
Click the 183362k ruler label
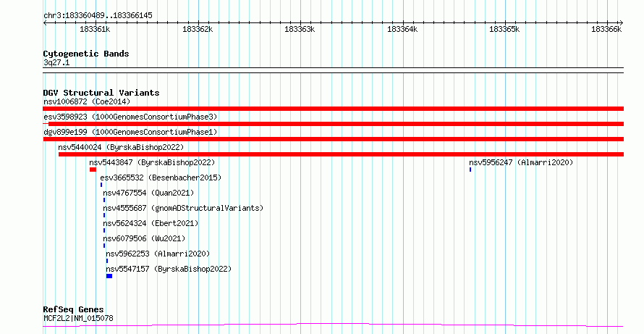pyautogui.click(x=198, y=29)
